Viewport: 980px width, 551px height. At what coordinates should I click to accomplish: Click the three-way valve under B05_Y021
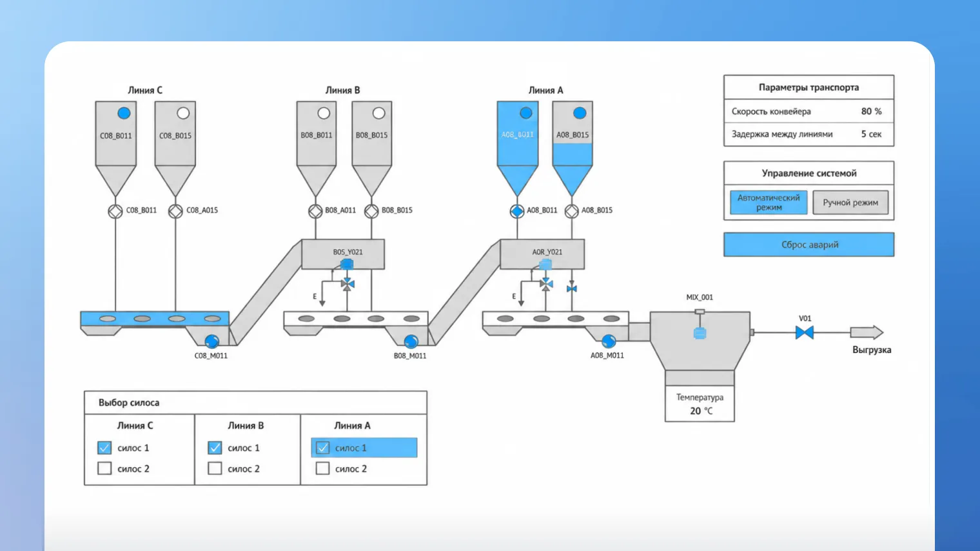pyautogui.click(x=348, y=283)
